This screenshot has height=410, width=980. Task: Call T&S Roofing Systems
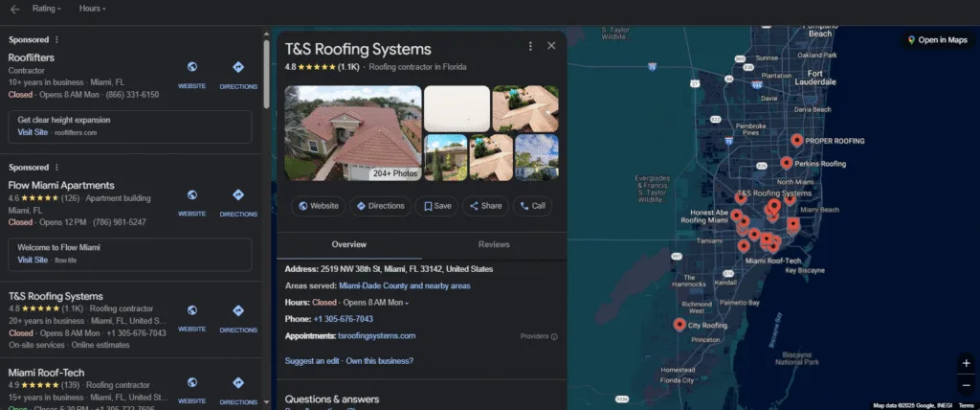[532, 206]
